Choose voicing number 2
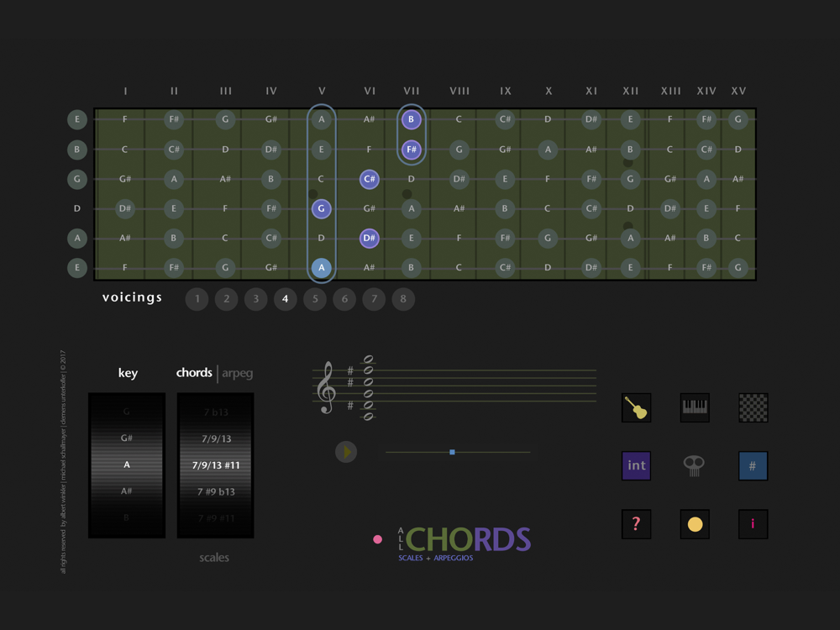Image resolution: width=840 pixels, height=630 pixels. pos(226,299)
